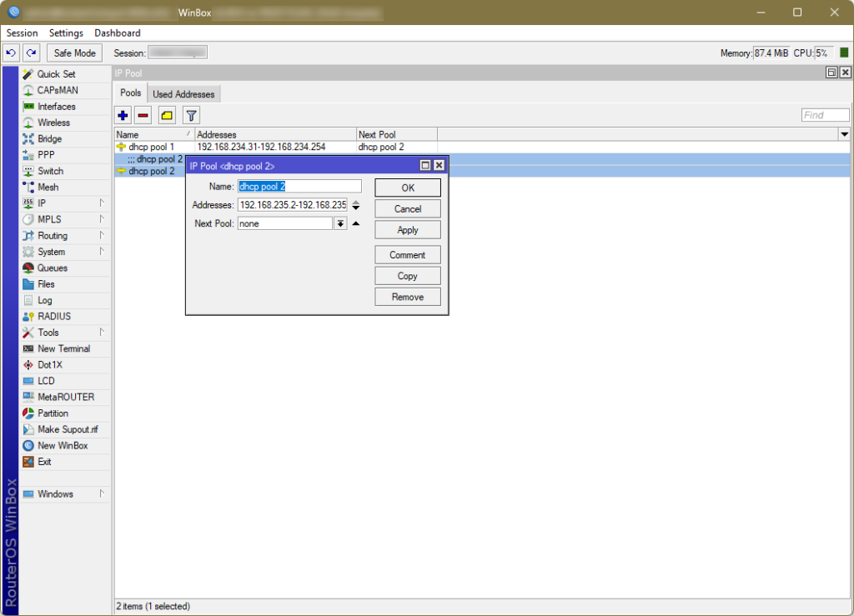Open the Next Pool dropdown in the dialog
This screenshot has width=854, height=616.
[341, 223]
